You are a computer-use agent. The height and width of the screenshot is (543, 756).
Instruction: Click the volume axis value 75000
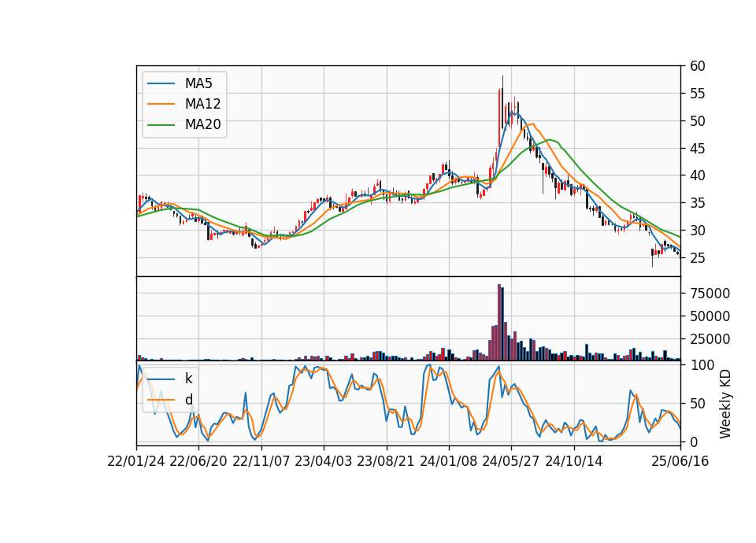pyautogui.click(x=710, y=294)
